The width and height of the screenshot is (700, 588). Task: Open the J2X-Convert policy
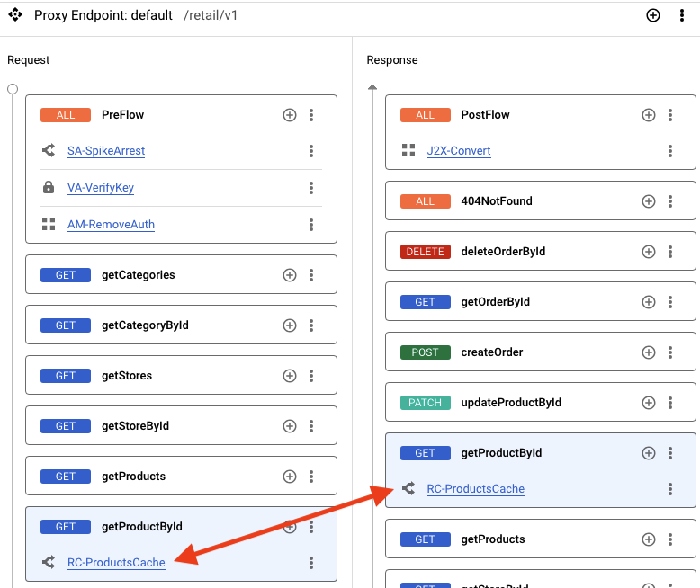(459, 151)
